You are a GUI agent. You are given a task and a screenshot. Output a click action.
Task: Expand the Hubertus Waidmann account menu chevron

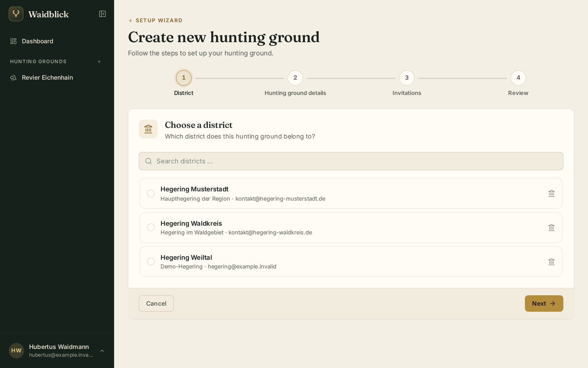coord(102,351)
